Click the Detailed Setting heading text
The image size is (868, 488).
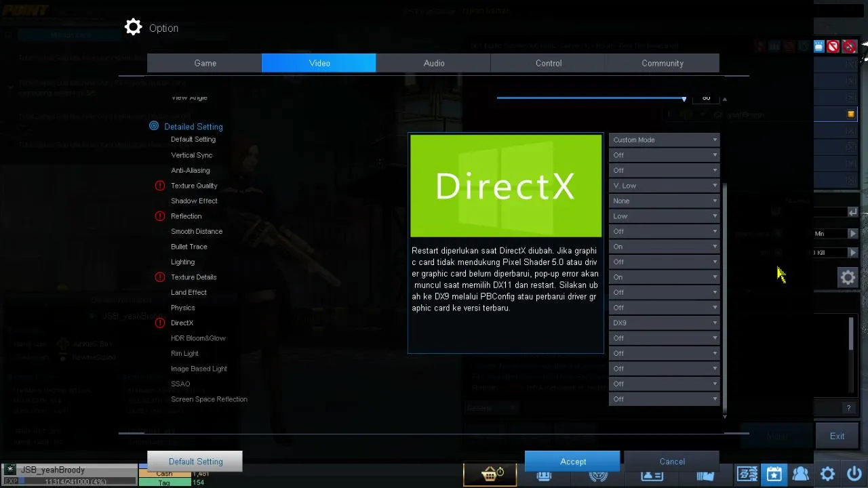(193, 127)
